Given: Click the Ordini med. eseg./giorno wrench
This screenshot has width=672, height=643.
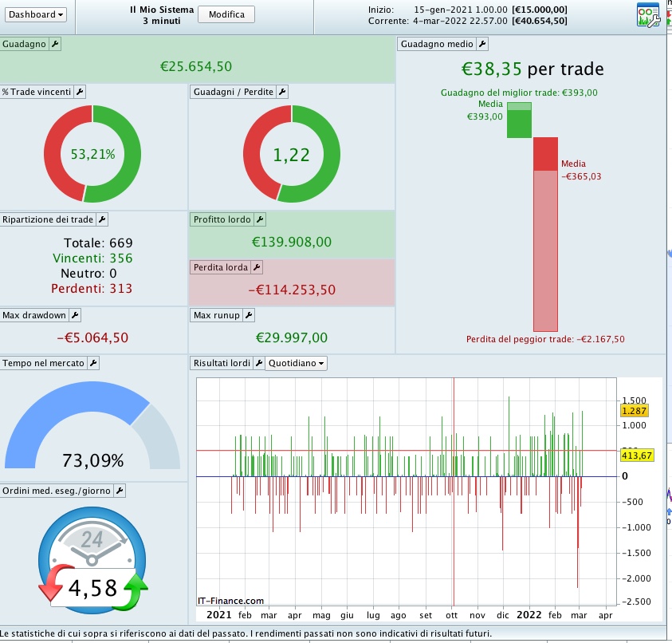Looking at the screenshot, I should [x=120, y=491].
